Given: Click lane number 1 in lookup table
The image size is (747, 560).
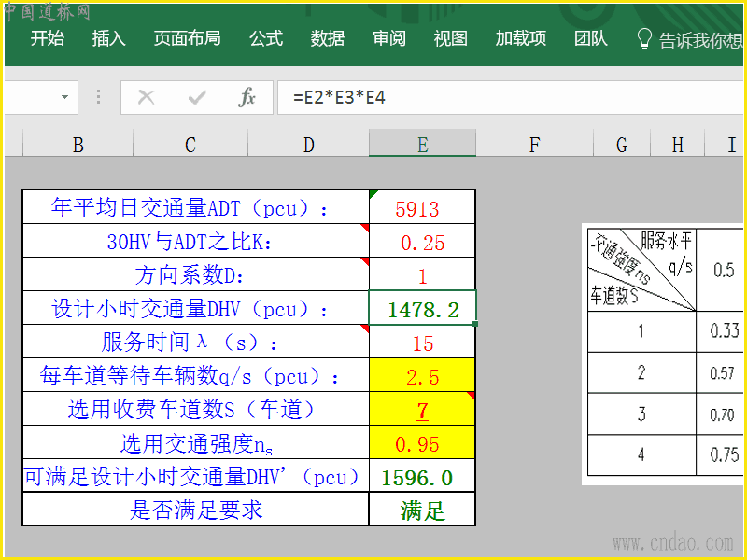Looking at the screenshot, I should pos(641,330).
